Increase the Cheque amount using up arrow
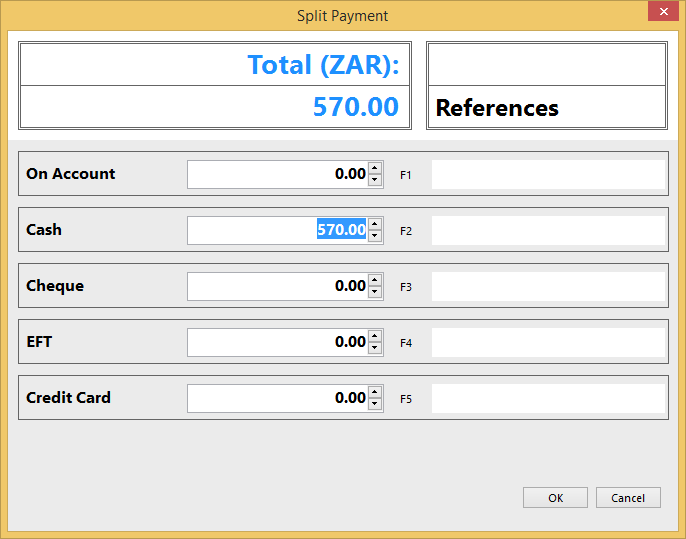 tap(375, 280)
